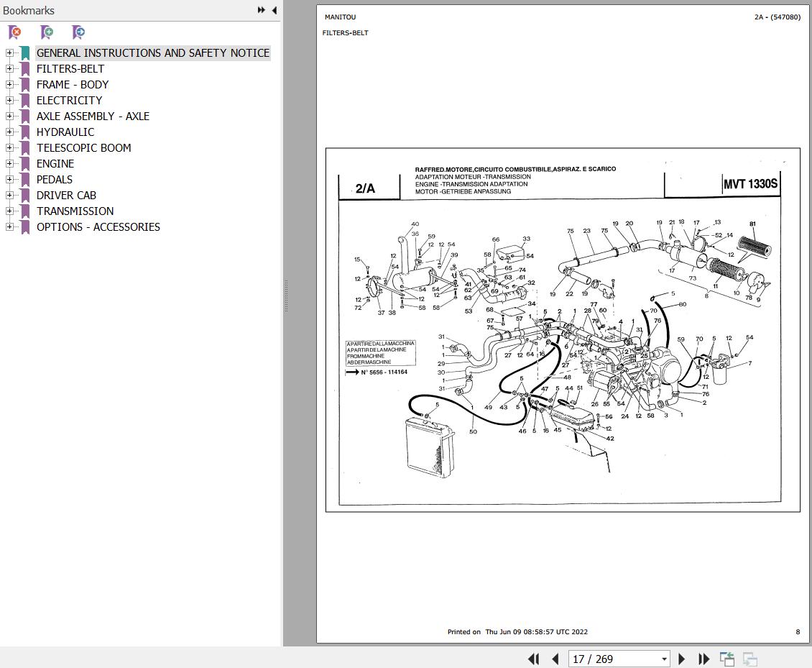The width and height of the screenshot is (812, 668).
Task: Click the MANITOU header text on page
Action: [340, 17]
